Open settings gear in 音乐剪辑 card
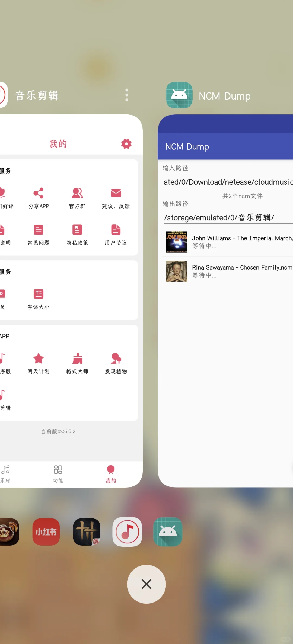 pos(126,144)
